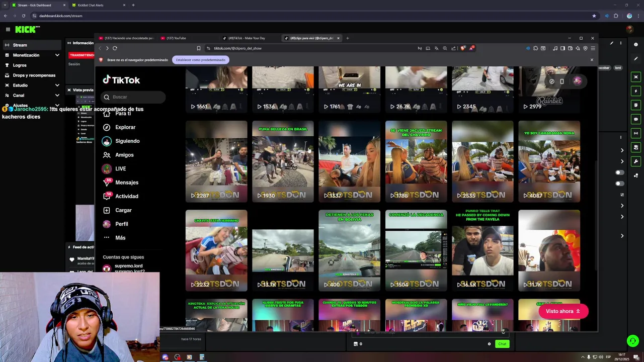Switch to TikTok Make Your Day tab
Screen dimensions: 644x362
pos(251,38)
